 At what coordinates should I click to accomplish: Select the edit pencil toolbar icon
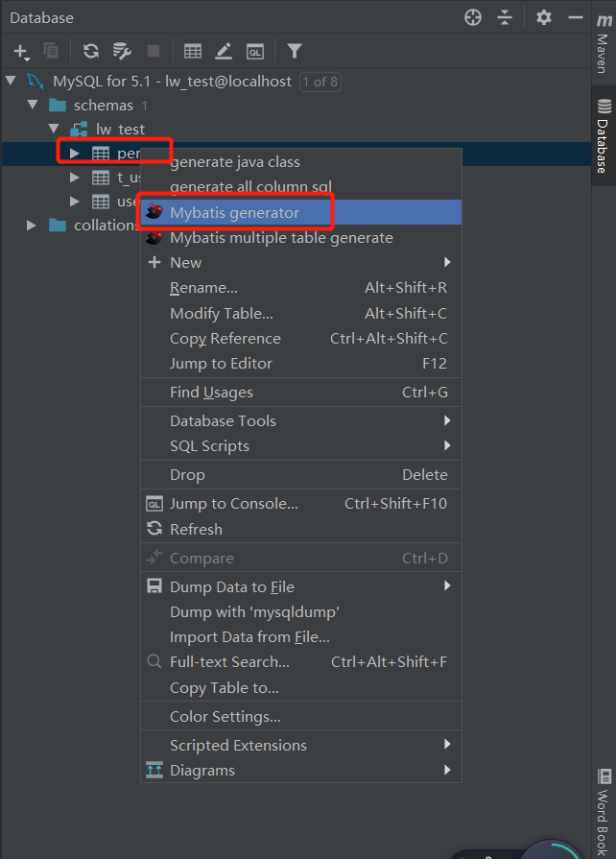(224, 51)
